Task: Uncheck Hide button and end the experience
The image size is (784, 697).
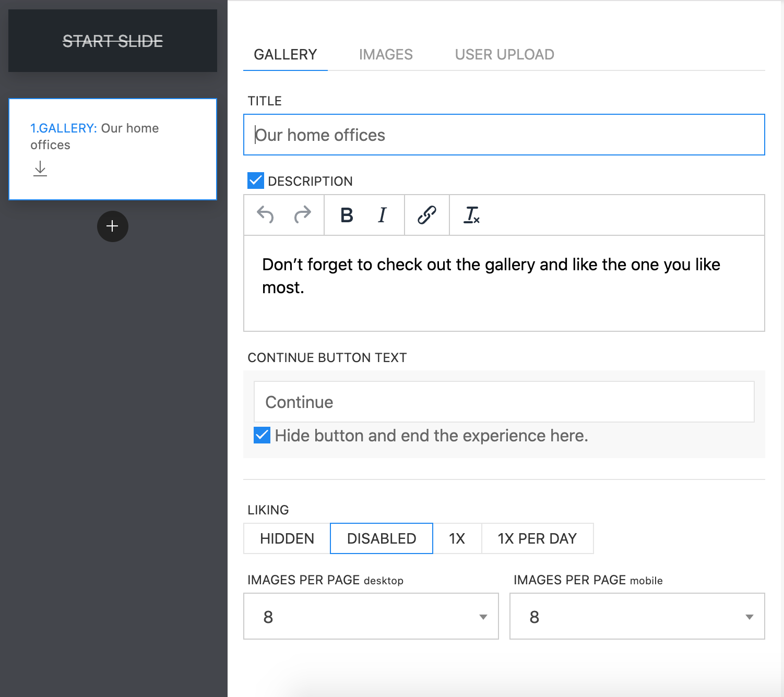Action: pyautogui.click(x=262, y=435)
